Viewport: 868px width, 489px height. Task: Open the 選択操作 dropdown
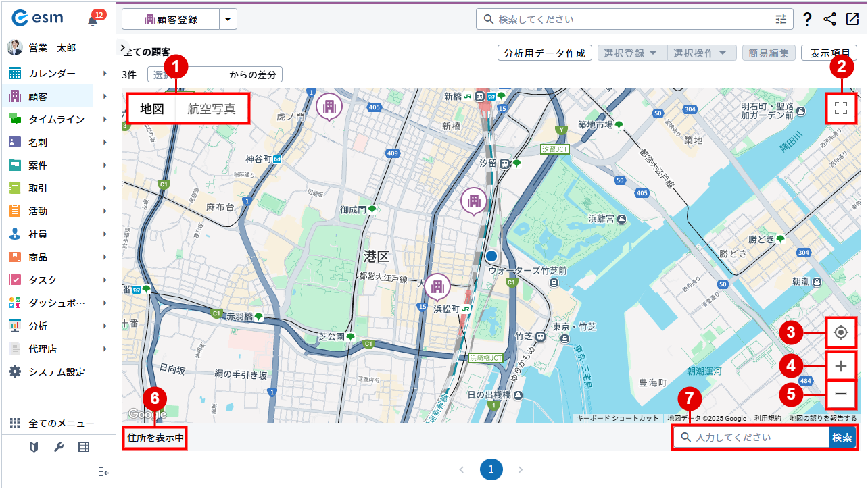coord(702,53)
